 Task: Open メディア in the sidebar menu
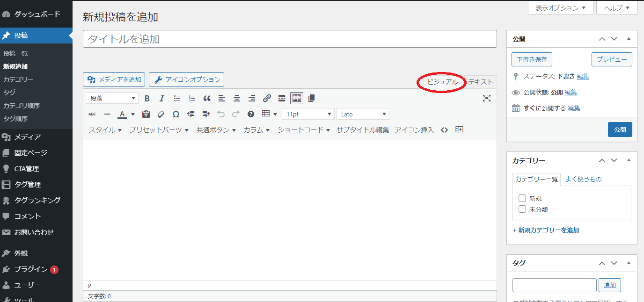coord(27,137)
